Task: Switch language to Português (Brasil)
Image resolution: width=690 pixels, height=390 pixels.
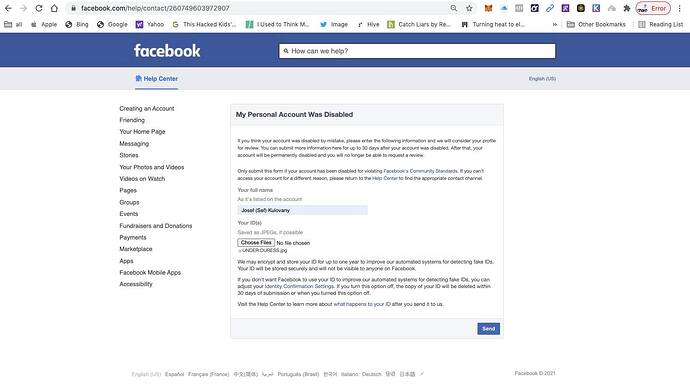Action: (298, 374)
